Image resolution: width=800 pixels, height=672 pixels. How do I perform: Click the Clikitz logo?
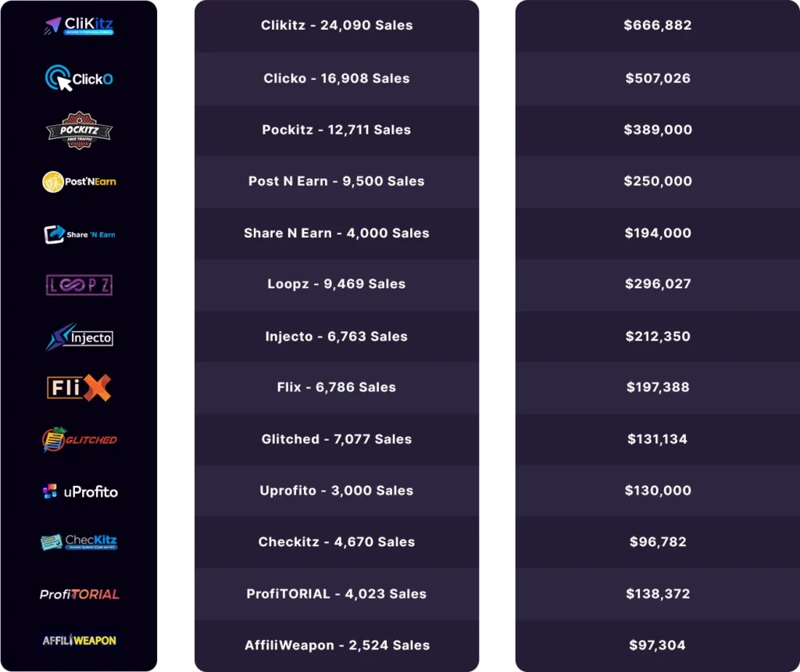point(79,26)
